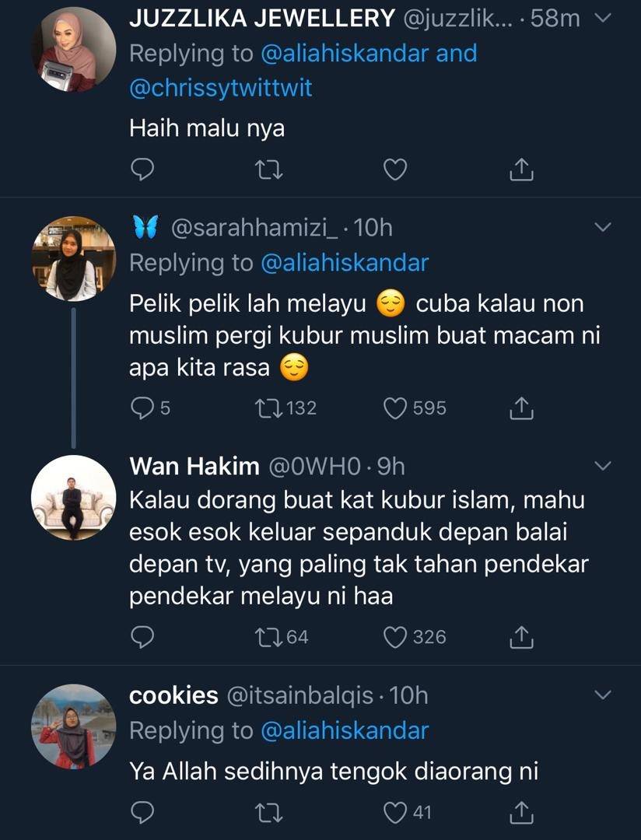Viewport: 641px width, 840px height.
Task: Like the tweet with 595 likes
Action: tap(395, 408)
